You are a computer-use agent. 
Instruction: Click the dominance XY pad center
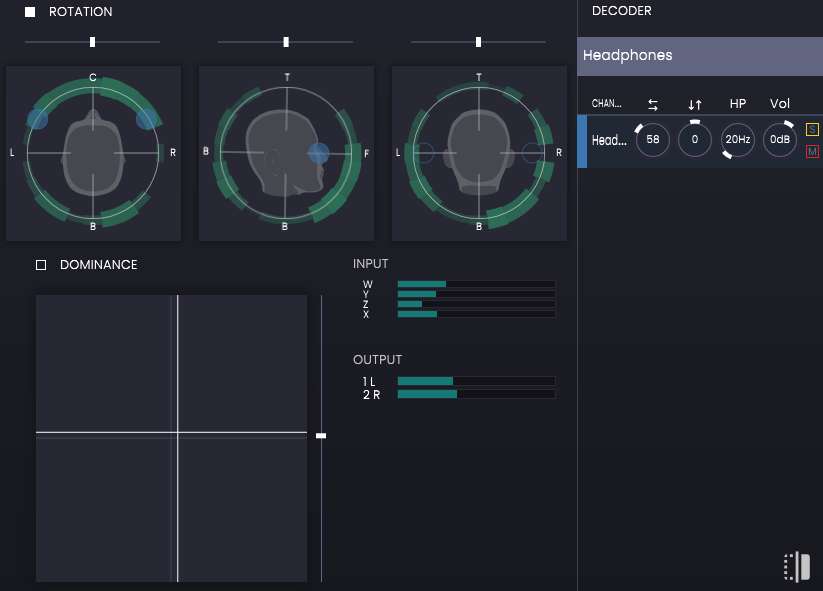(177, 433)
